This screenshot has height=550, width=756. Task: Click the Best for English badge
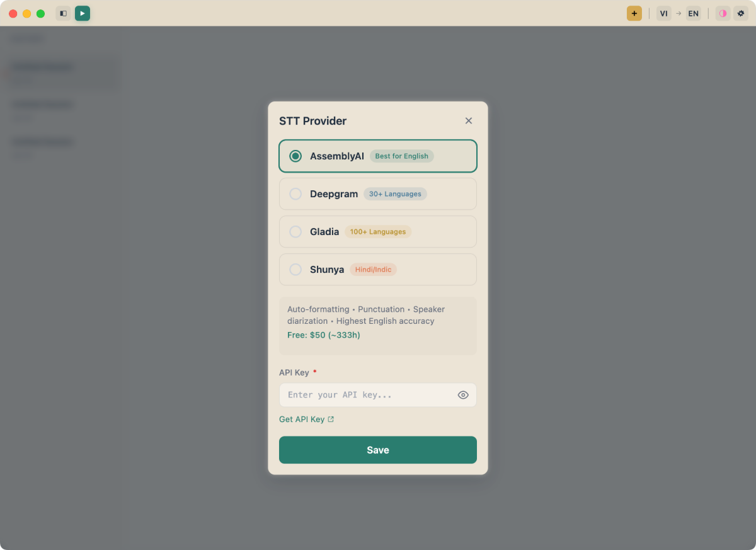401,156
